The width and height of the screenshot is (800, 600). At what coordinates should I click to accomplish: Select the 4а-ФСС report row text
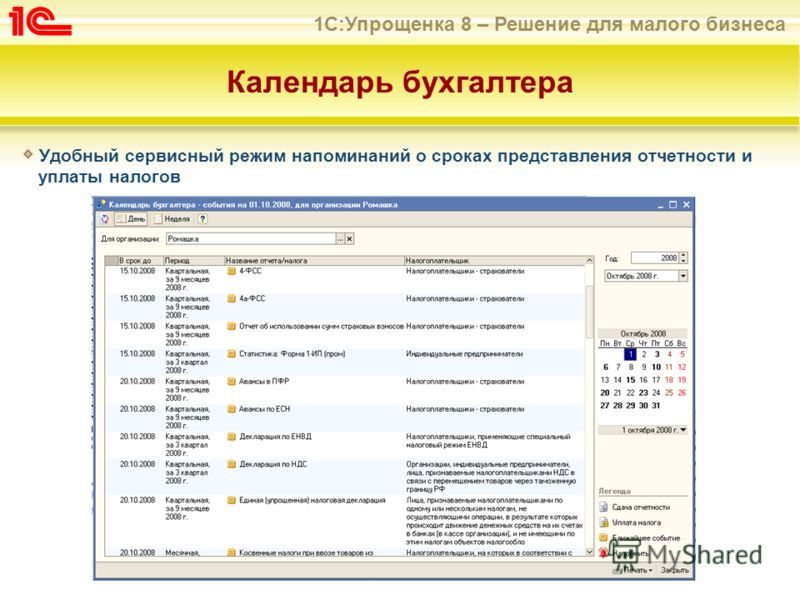252,298
